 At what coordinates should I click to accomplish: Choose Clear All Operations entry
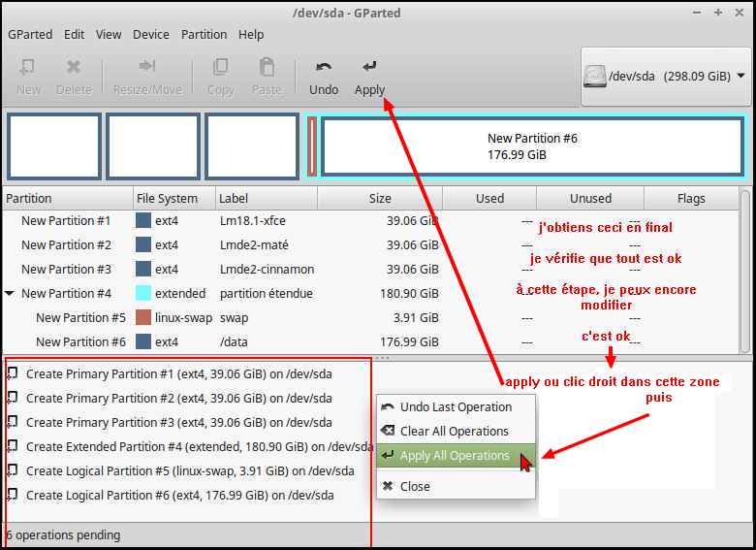(x=454, y=431)
